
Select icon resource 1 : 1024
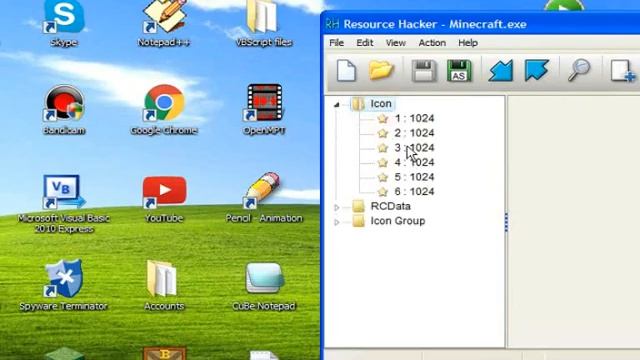(x=414, y=118)
